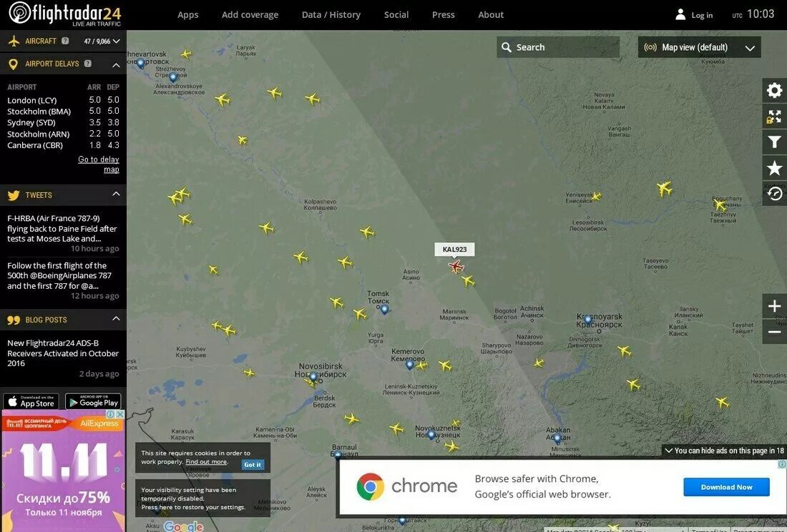The height and width of the screenshot is (532, 787).
Task: Toggle fullscreen map view icon
Action: [774, 117]
